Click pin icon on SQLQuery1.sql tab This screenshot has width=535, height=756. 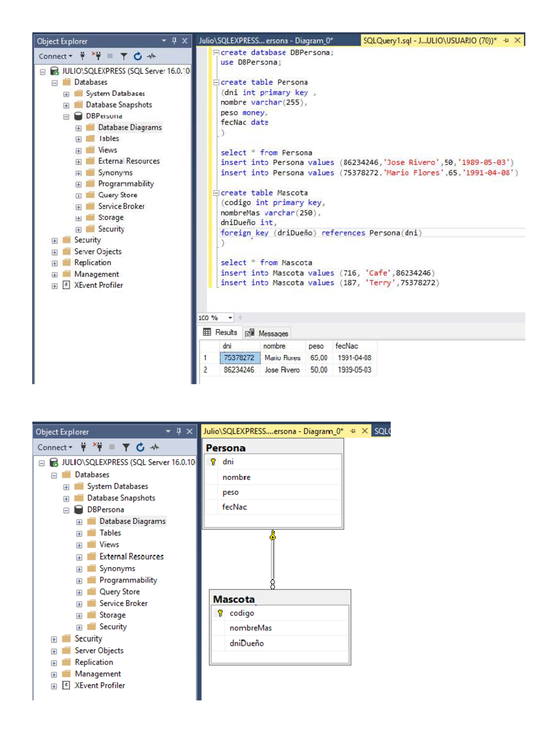[x=506, y=41]
